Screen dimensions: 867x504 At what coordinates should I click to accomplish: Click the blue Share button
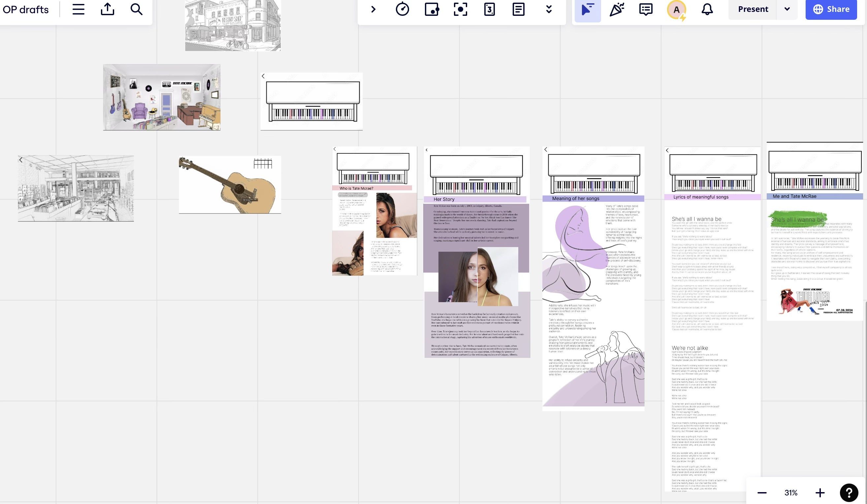(x=831, y=9)
